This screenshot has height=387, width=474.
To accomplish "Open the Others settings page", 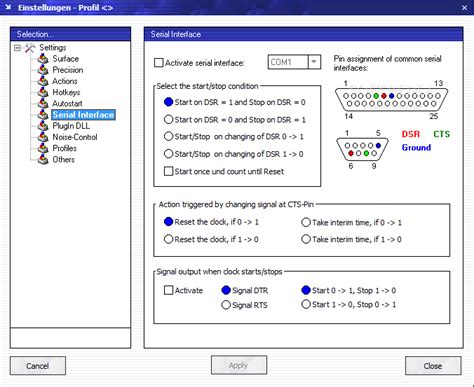I will pyautogui.click(x=63, y=159).
